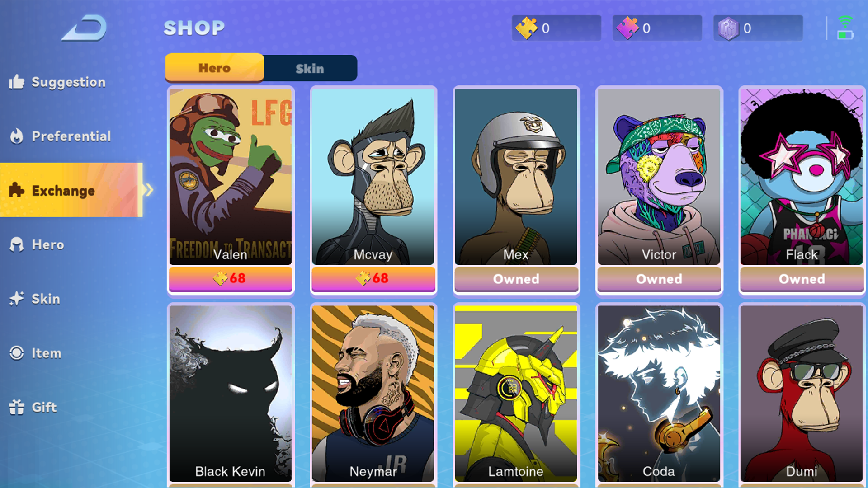This screenshot has width=868, height=488.
Task: Select the Hero helmet sidebar item
Action: (x=37, y=244)
